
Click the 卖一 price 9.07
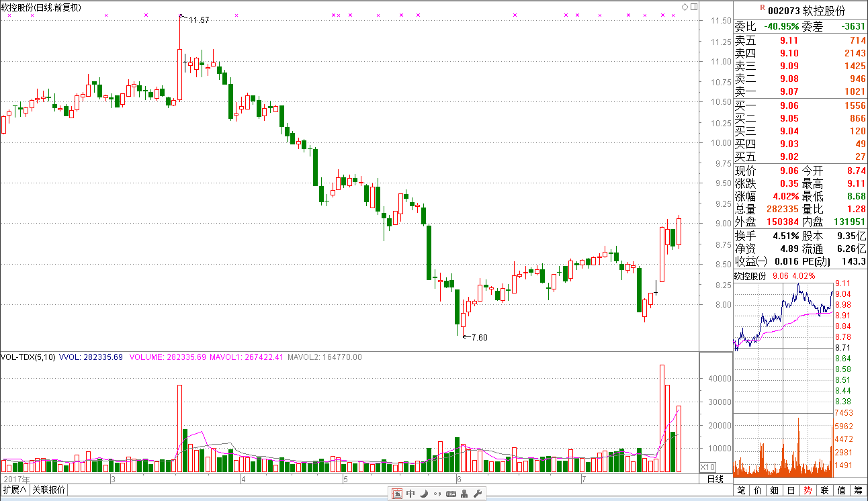pyautogui.click(x=789, y=91)
